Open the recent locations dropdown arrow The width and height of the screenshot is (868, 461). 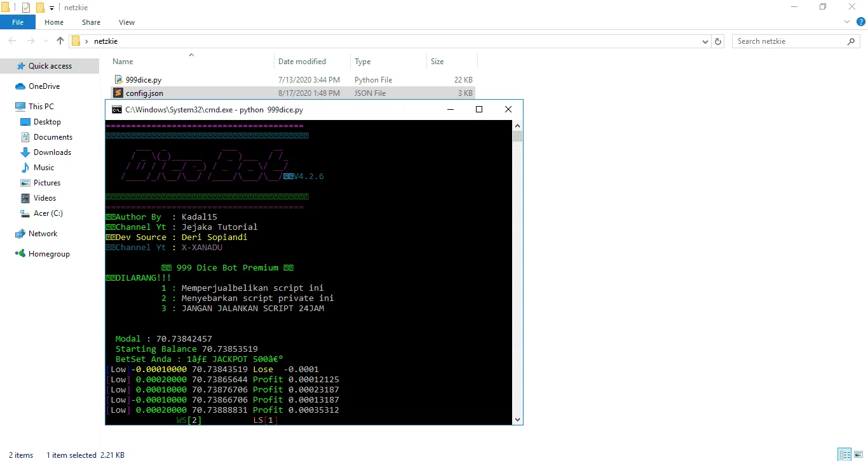(45, 42)
